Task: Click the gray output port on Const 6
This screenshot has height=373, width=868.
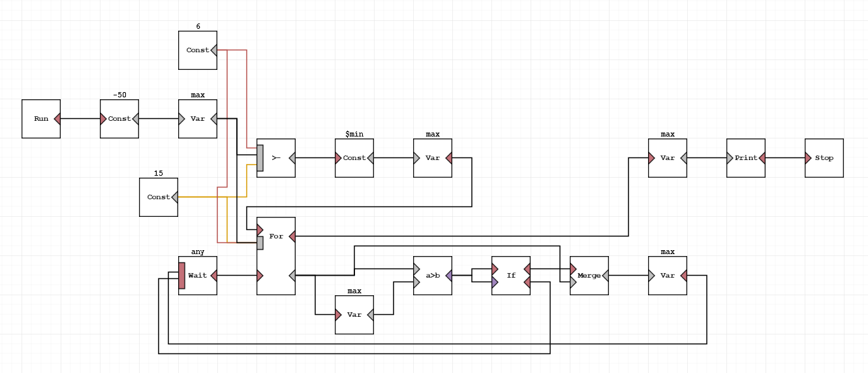Action: coord(214,50)
